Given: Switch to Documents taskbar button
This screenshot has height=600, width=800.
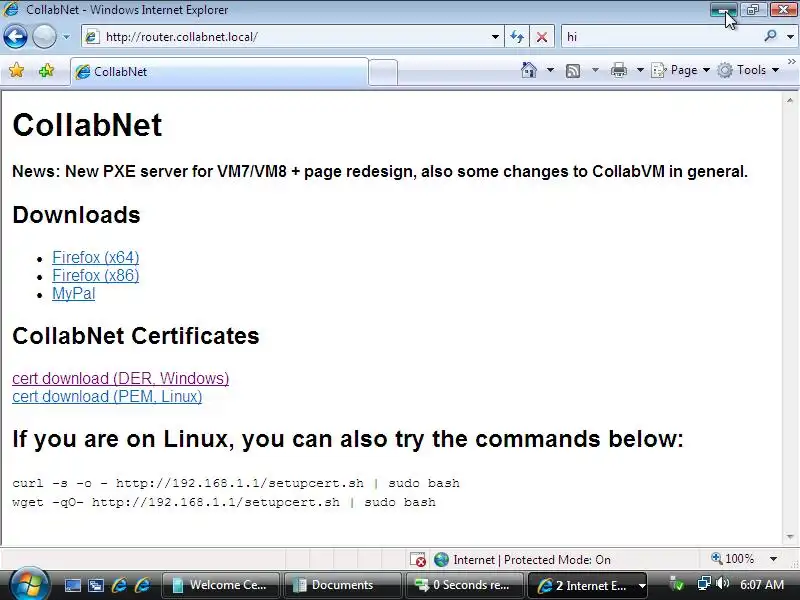Looking at the screenshot, I should (x=342, y=585).
